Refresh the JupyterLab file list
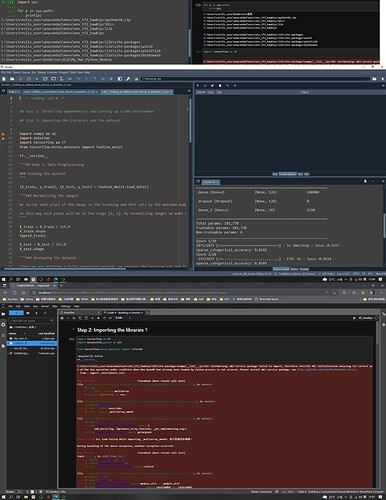386x500 pixels. click(x=45, y=313)
